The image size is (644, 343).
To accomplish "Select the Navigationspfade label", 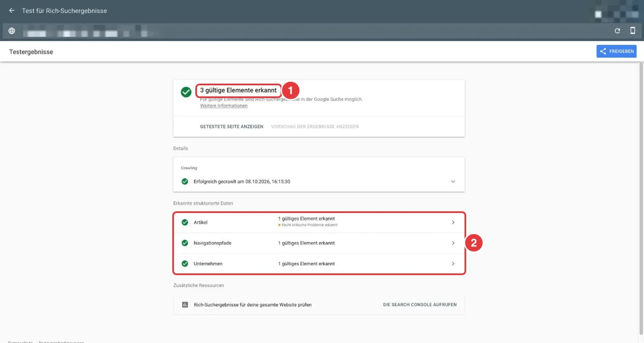I will point(213,243).
